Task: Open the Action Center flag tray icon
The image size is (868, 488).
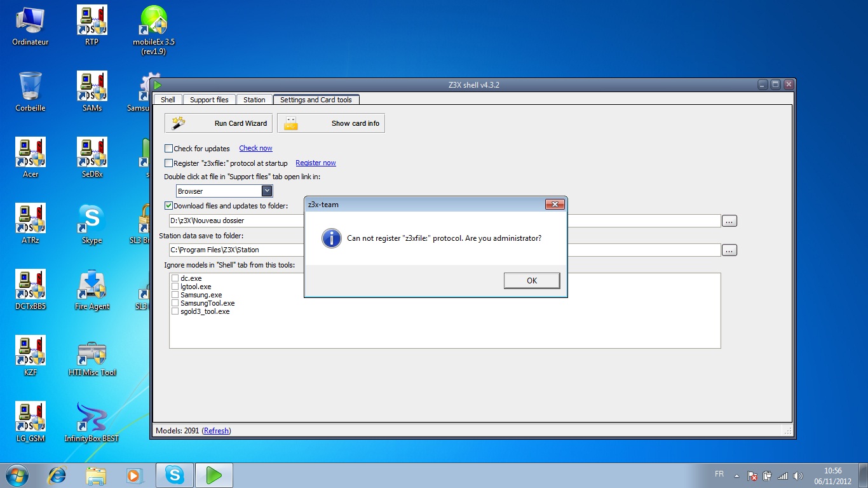Action: point(752,475)
